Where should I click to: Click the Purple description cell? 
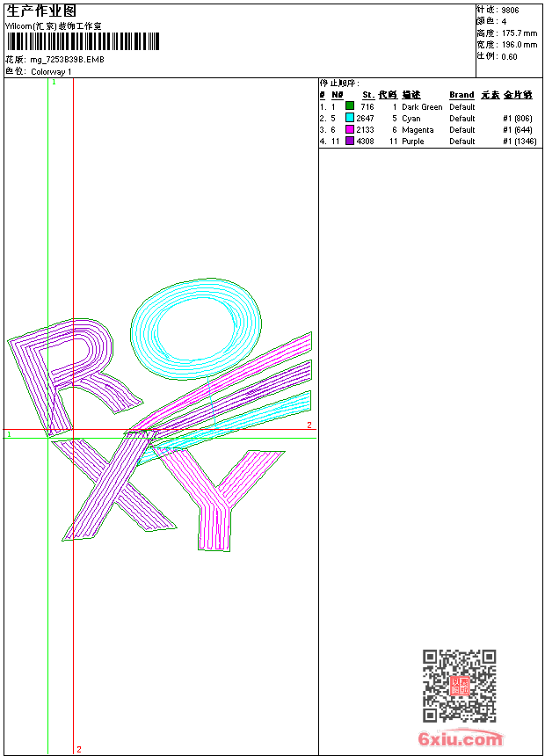point(413,142)
